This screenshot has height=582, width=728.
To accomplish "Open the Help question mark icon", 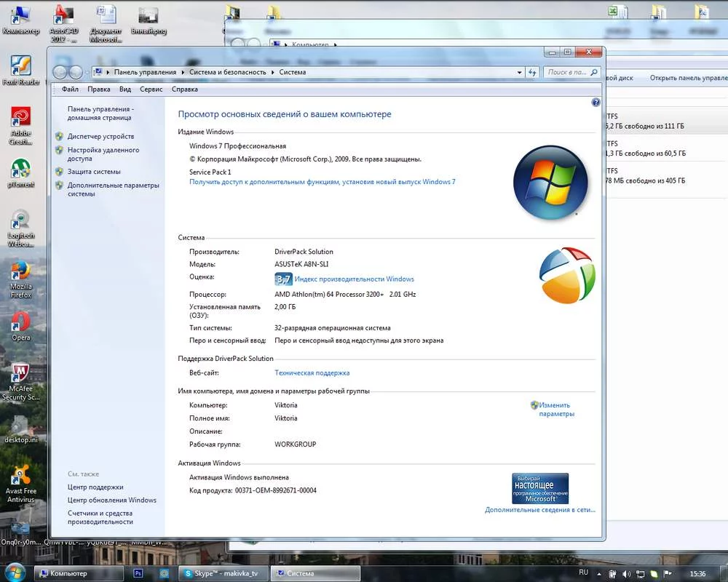I will 596,103.
